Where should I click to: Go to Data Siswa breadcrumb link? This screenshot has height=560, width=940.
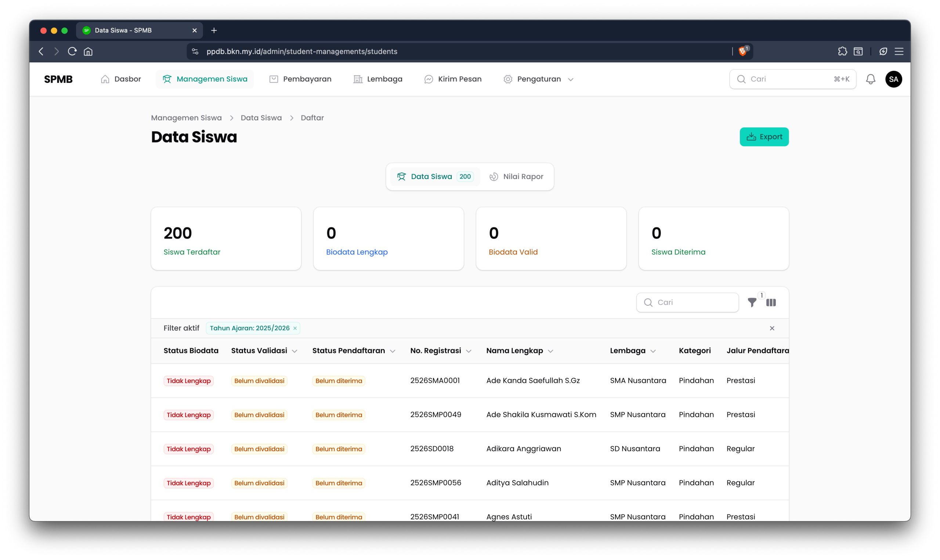point(261,118)
